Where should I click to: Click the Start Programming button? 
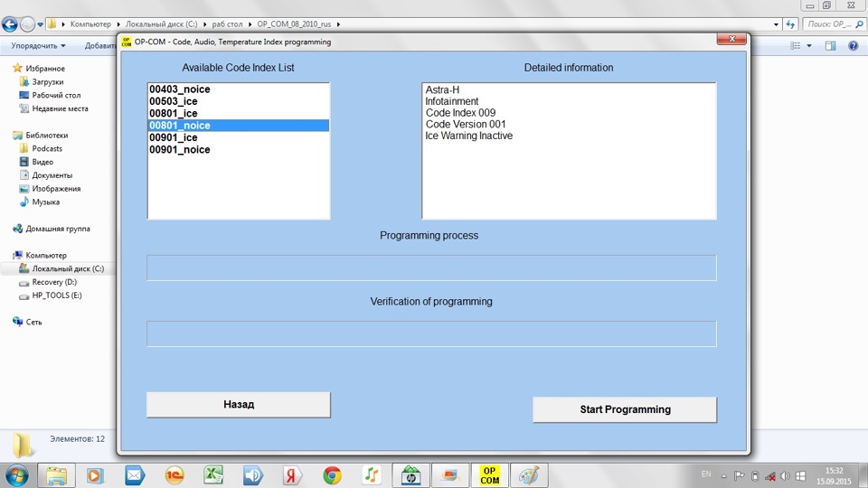point(625,409)
